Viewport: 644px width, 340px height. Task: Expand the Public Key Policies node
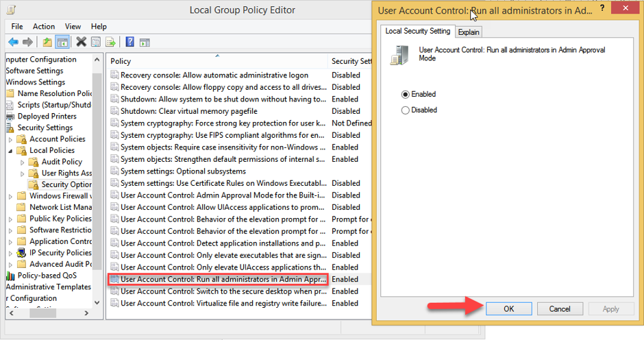pyautogui.click(x=10, y=219)
